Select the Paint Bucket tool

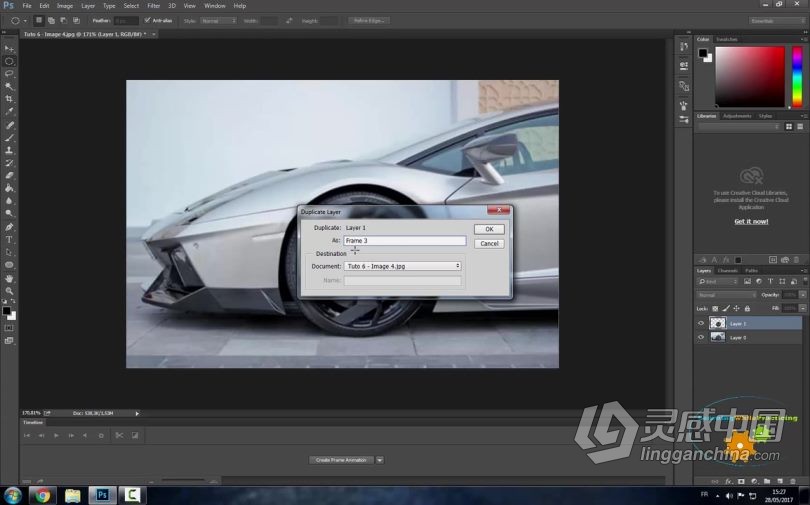(x=9, y=188)
